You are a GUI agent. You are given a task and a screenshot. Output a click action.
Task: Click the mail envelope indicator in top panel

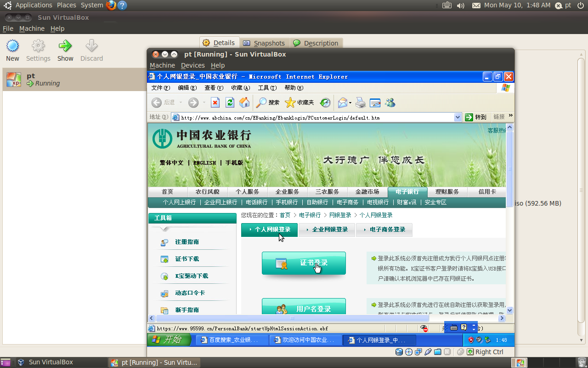click(476, 6)
